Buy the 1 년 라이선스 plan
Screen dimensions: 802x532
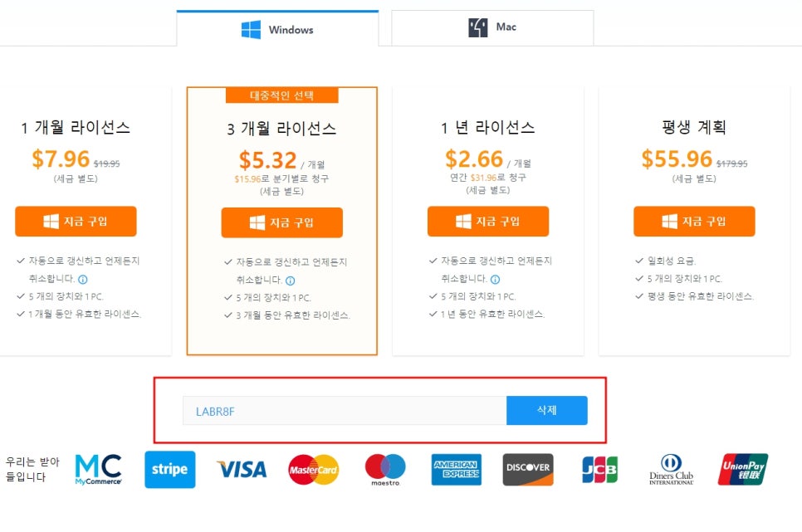click(x=488, y=222)
